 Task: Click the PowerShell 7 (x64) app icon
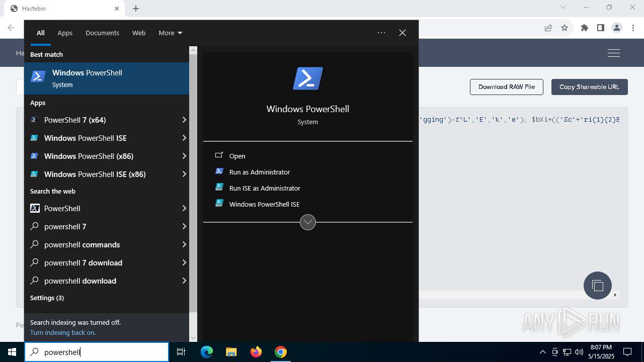(34, 120)
